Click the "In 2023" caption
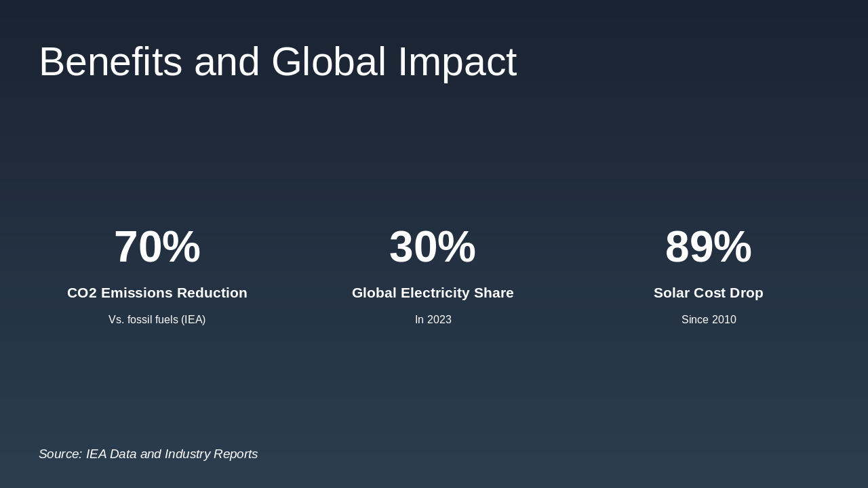Image resolution: width=868 pixels, height=488 pixels. click(433, 320)
